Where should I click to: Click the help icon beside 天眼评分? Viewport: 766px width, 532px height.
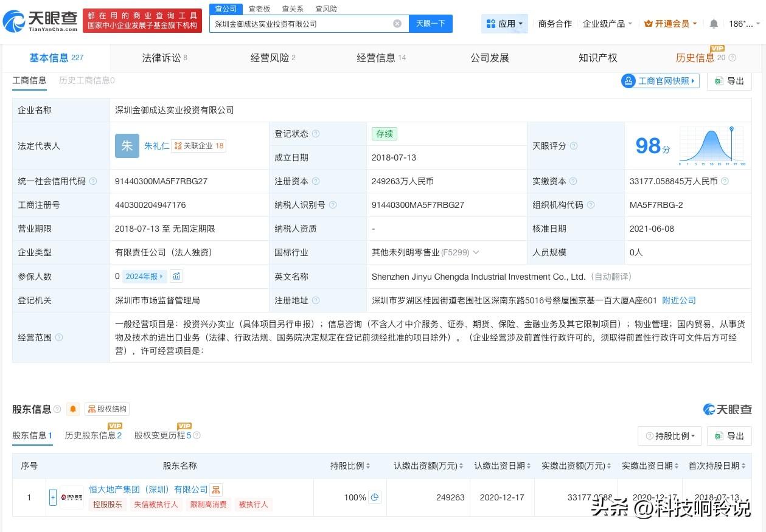click(x=573, y=146)
